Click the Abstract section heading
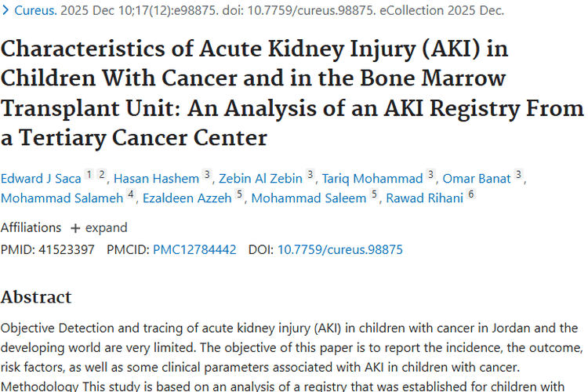The image size is (588, 392). (x=36, y=297)
